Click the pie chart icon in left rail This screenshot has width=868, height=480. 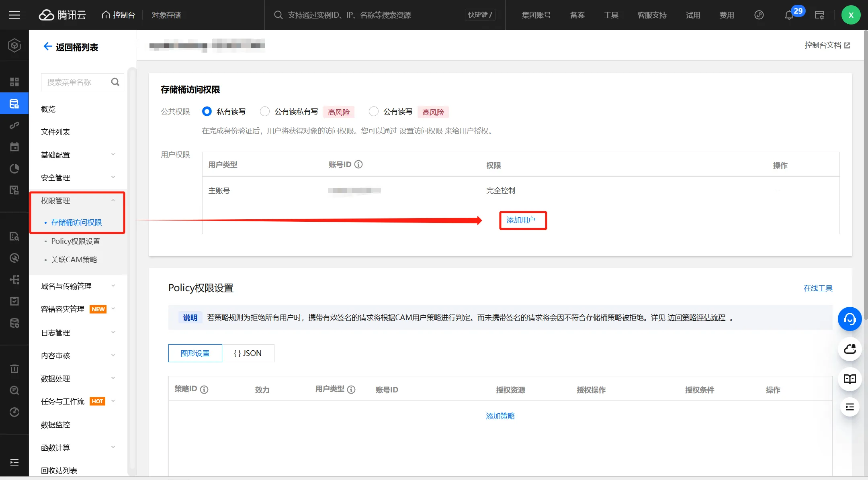coord(14,168)
